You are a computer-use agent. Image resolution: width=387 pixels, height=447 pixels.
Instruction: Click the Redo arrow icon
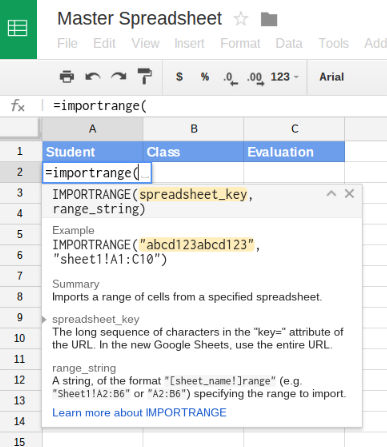pos(119,77)
